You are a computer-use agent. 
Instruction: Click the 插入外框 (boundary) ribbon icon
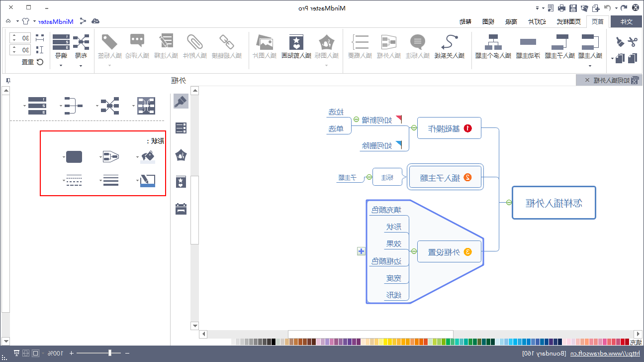pos(388,42)
